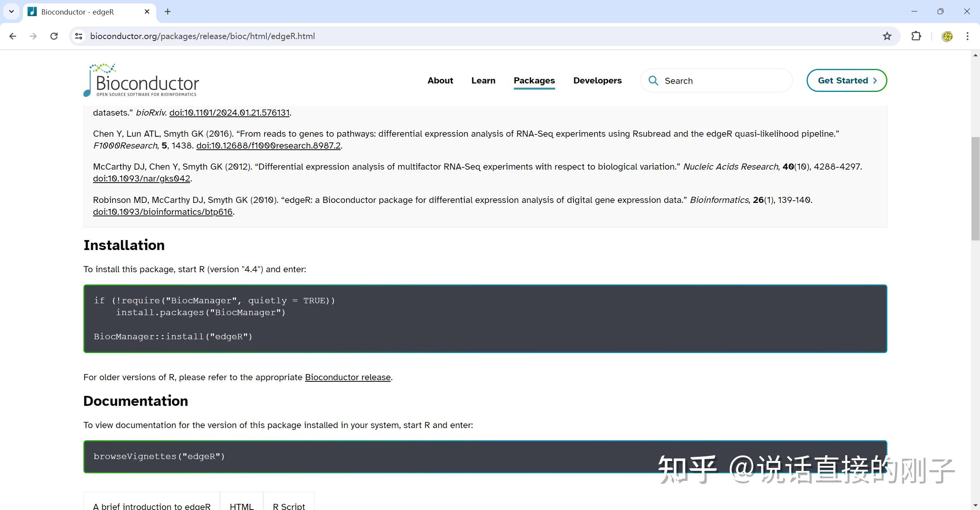
Task: Click the address bar URL
Action: [203, 36]
